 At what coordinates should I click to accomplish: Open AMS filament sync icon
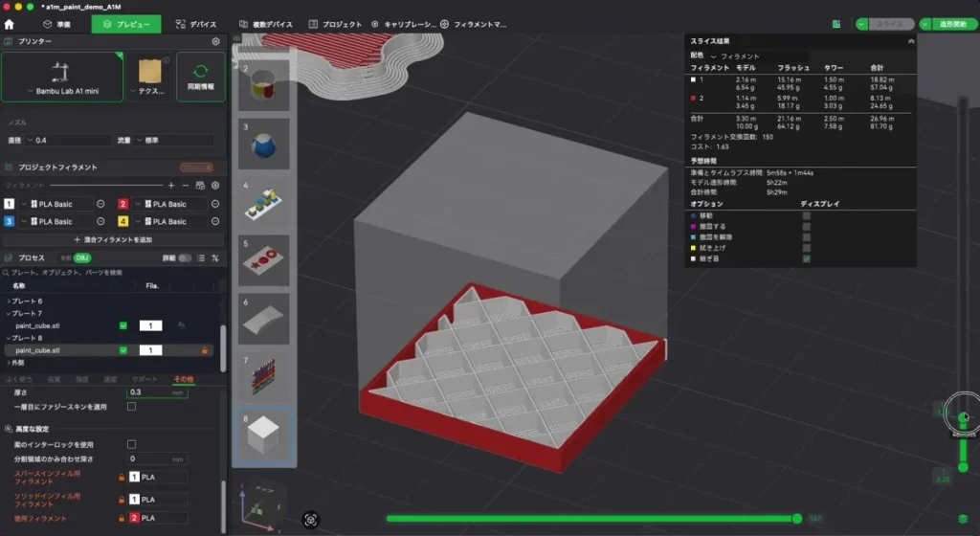(x=200, y=186)
